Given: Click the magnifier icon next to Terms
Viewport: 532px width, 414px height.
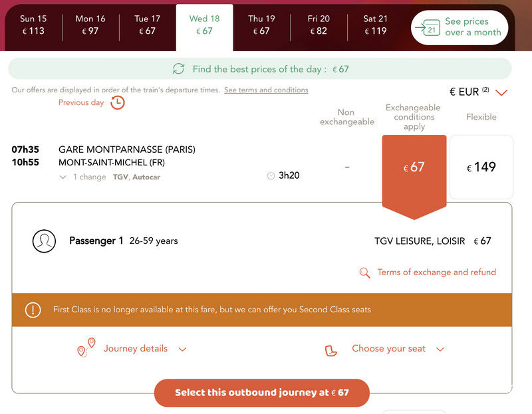Looking at the screenshot, I should click(x=364, y=272).
